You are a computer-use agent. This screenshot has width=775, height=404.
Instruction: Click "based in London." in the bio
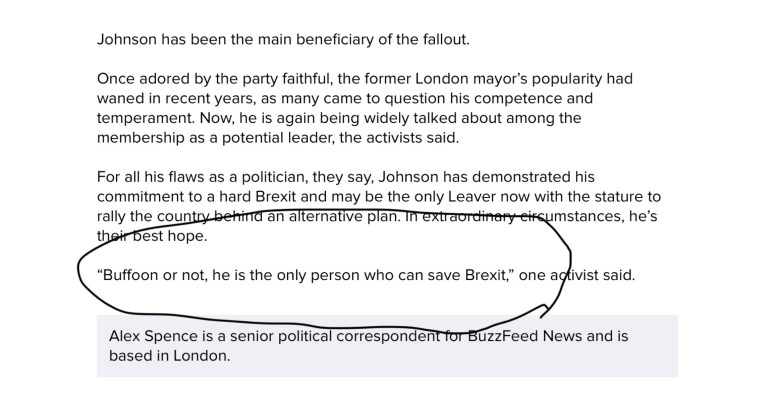click(x=170, y=355)
